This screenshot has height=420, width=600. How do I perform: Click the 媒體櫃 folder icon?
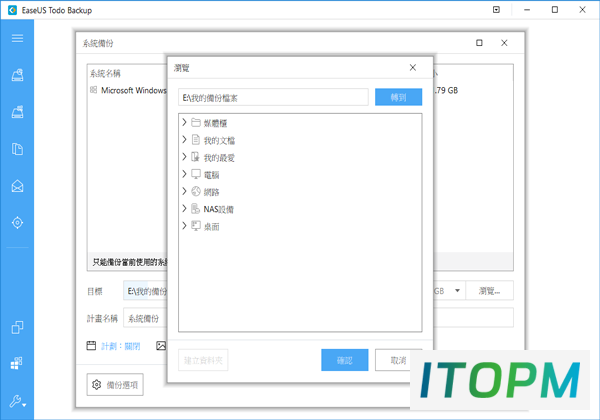pos(196,122)
